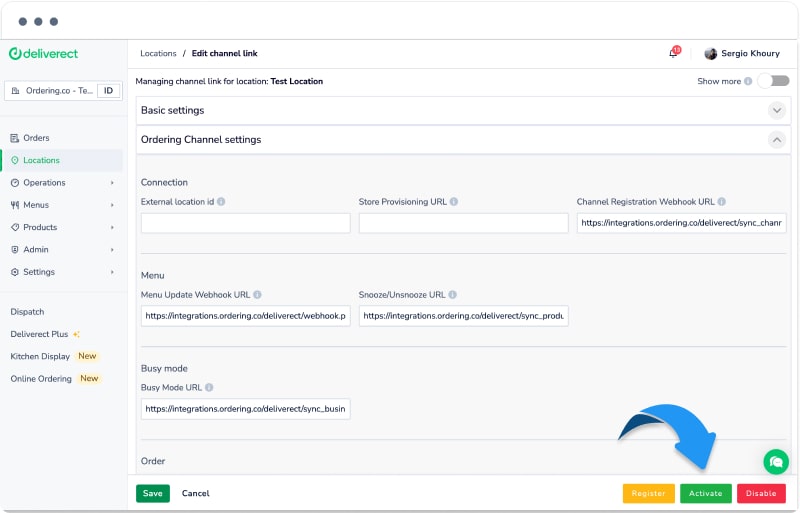
Task: Click the green Save button
Action: [x=153, y=493]
